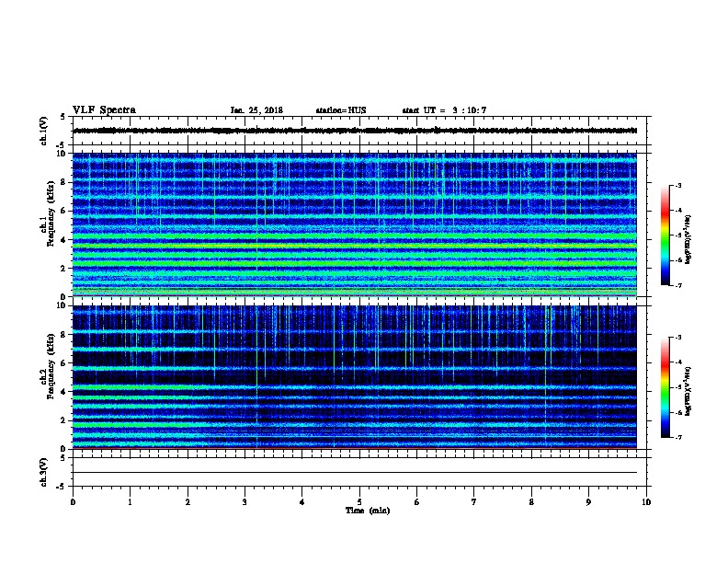728x563 pixels.
Task: Click the "VLF Spectra" title text
Action: click(x=104, y=110)
